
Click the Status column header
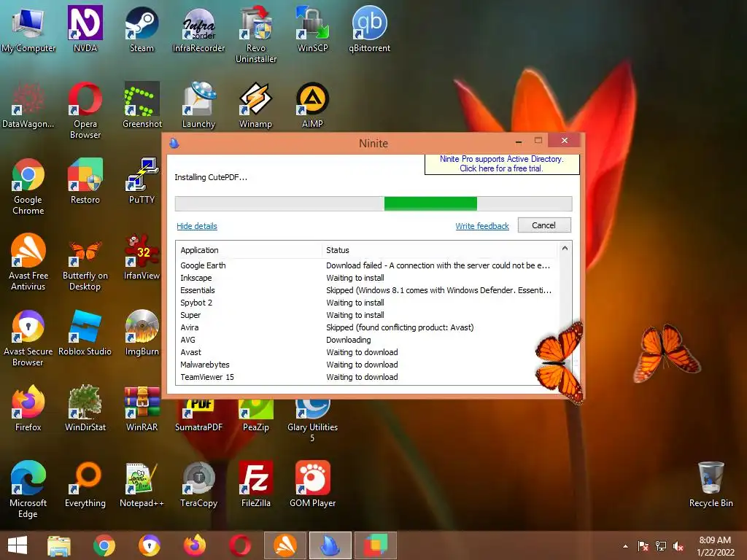tap(439, 250)
